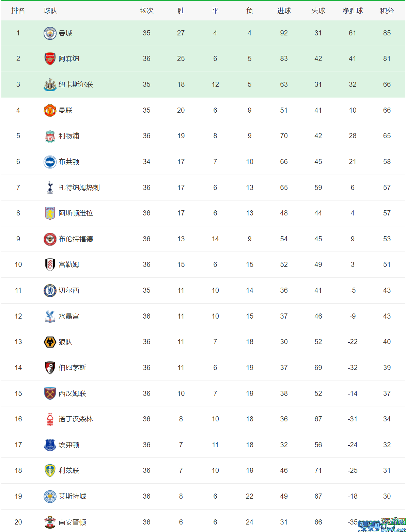Click the Manchester United crest icon
Screen dimensions: 406x532
(x=50, y=111)
